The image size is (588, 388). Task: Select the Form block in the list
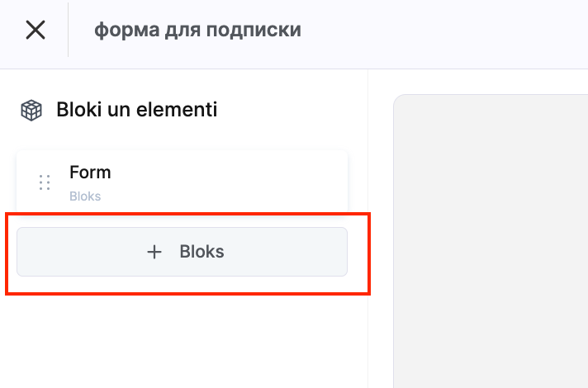(182, 182)
